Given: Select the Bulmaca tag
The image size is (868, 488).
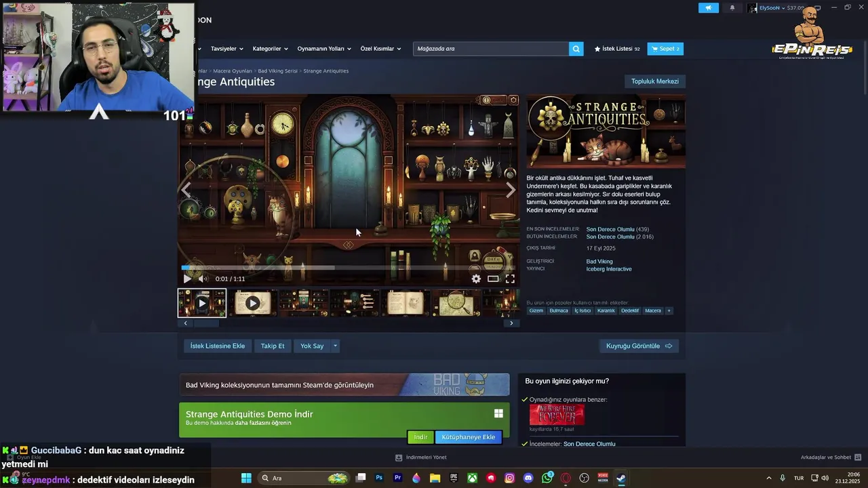Looking at the screenshot, I should [x=559, y=310].
